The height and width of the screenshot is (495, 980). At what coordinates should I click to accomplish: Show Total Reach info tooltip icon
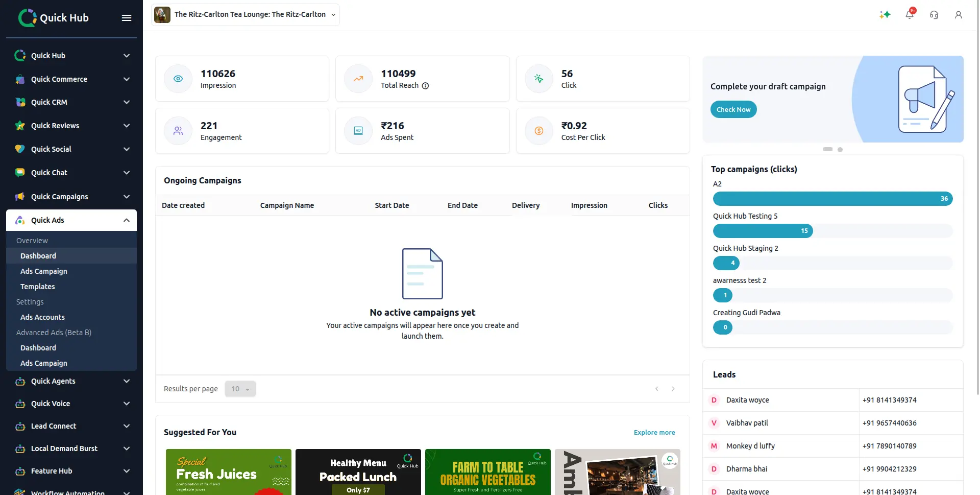coord(425,86)
